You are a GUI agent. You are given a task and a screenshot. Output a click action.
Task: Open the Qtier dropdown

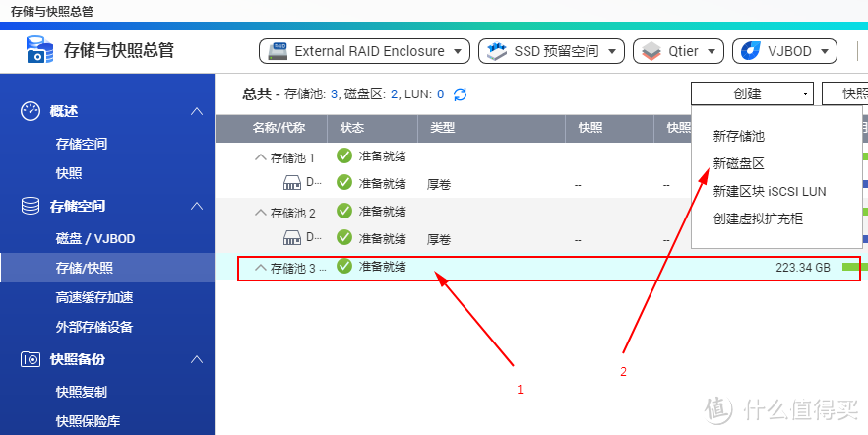[678, 51]
